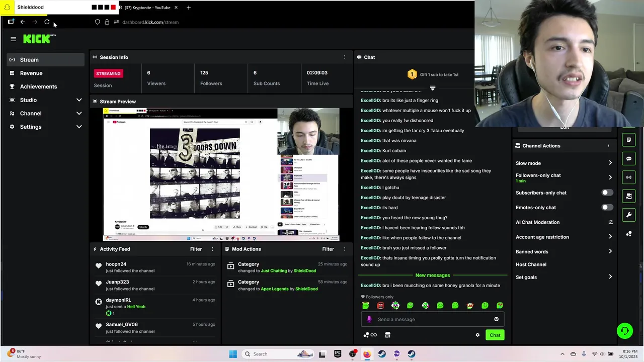Open Channel Actions three-dot menu
Screen dimensions: 644x362
(608, 146)
